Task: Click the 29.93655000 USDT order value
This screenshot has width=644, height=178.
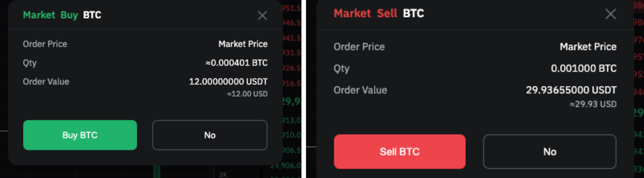Action: [x=571, y=90]
